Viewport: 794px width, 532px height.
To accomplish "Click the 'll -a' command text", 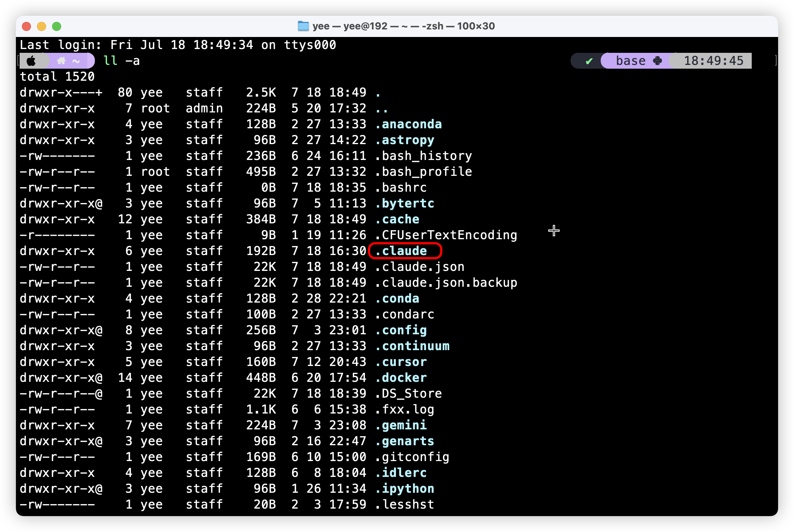I will click(x=121, y=61).
